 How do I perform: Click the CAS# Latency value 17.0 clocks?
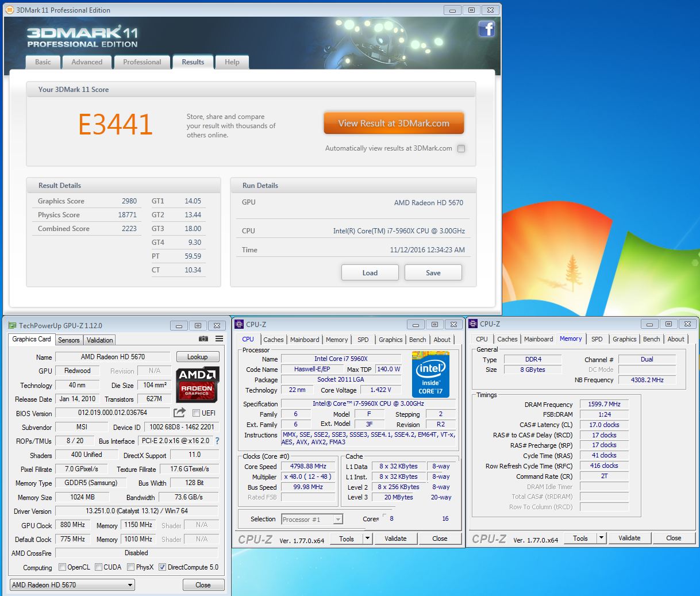click(604, 425)
